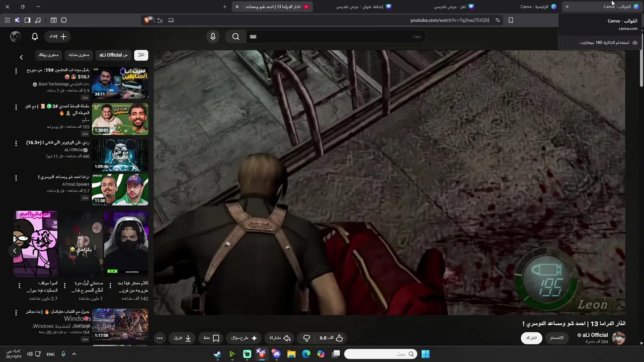Open options for the 440 ألف views video
This screenshot has height=362, width=644.
click(x=16, y=144)
